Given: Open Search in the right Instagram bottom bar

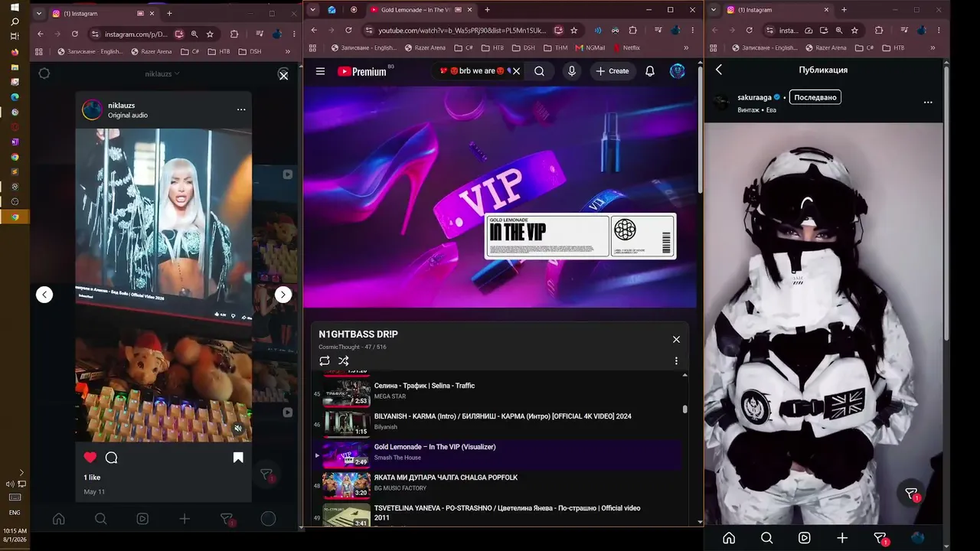Looking at the screenshot, I should 767,538.
